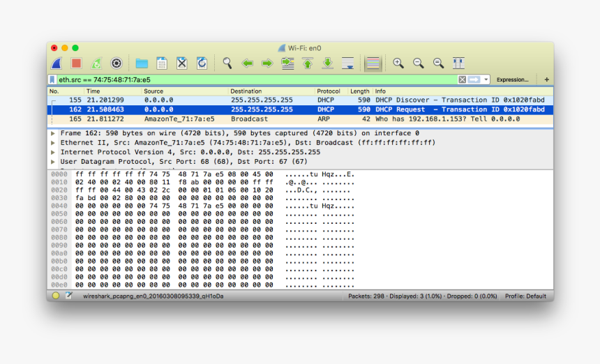The height and width of the screenshot is (364, 600).
Task: Open recent filters dropdown
Action: (486, 79)
